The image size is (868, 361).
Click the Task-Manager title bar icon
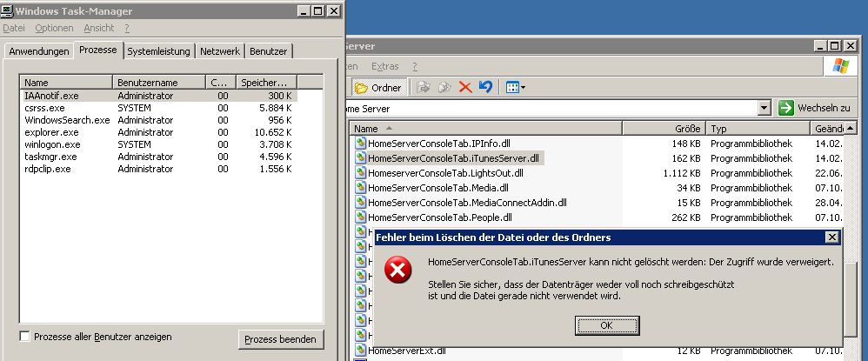7,10
